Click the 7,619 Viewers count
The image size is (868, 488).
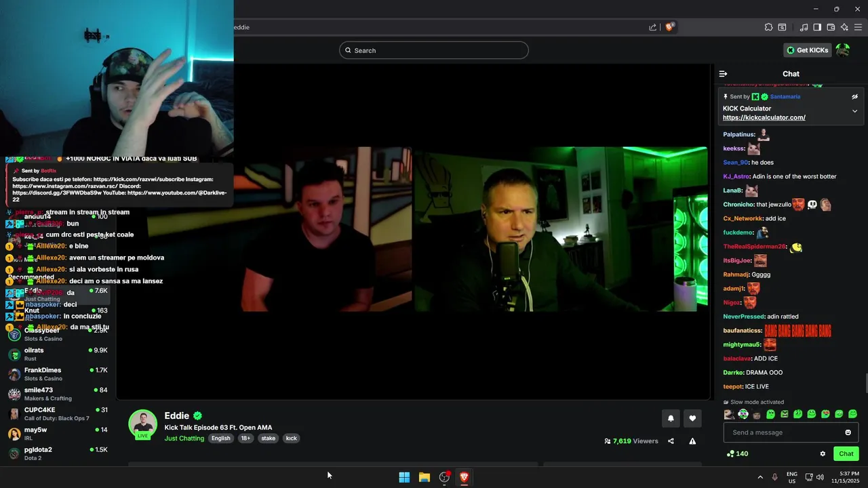tap(631, 441)
